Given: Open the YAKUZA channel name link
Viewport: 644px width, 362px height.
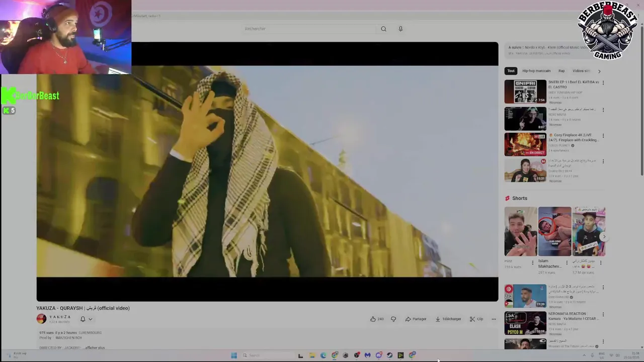Looking at the screenshot, I should [60, 317].
